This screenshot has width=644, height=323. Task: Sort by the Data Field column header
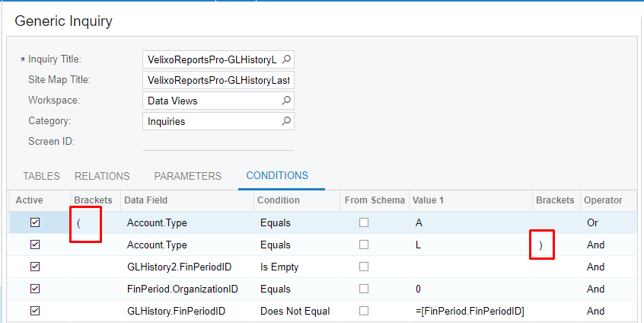coord(146,200)
